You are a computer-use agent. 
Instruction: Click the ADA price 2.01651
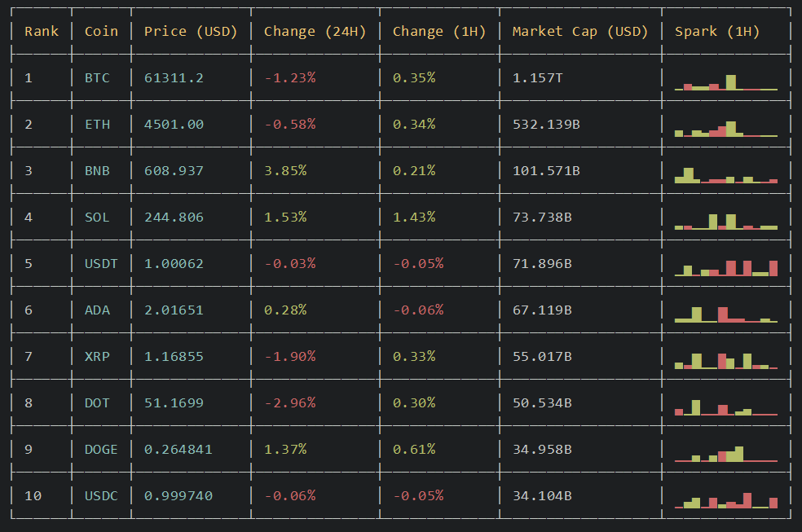174,310
